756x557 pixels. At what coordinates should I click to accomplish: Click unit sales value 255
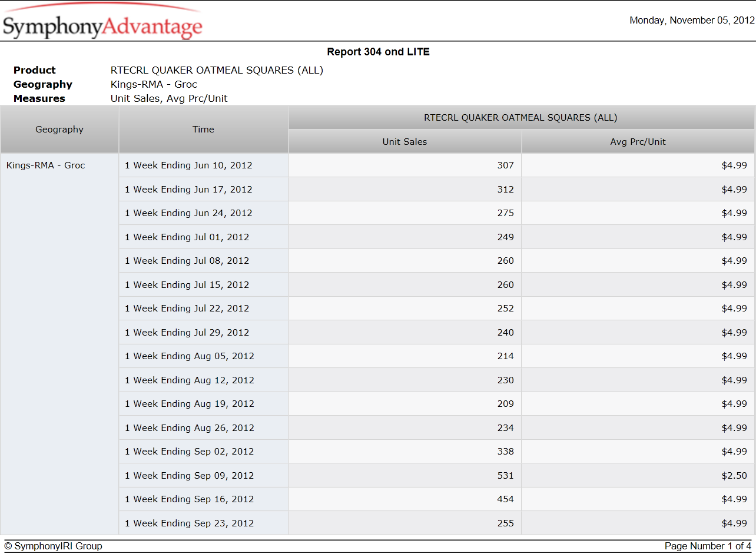tap(506, 523)
